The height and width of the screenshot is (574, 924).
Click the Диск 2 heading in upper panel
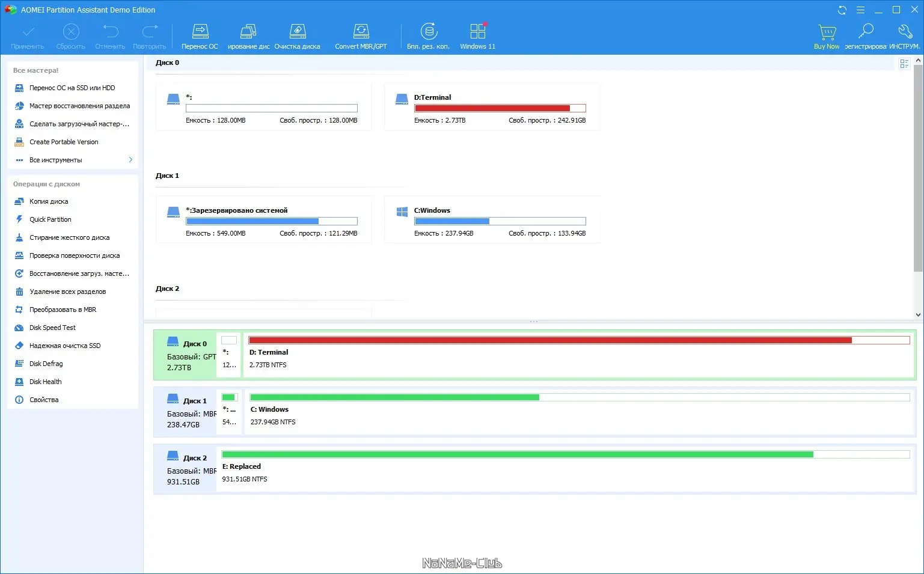(167, 289)
